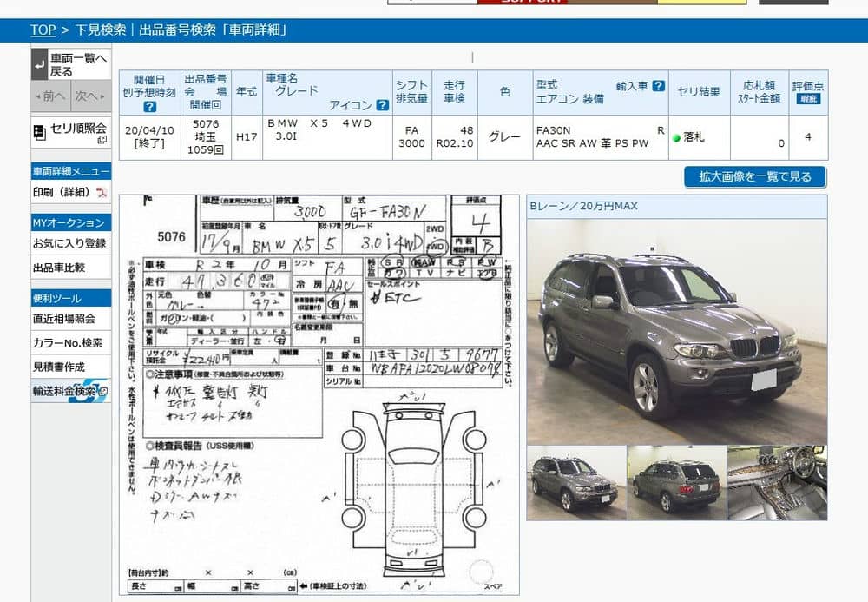The height and width of the screenshot is (602, 868).
Task: Click the 明細 badge under 評価点
Action: click(808, 98)
